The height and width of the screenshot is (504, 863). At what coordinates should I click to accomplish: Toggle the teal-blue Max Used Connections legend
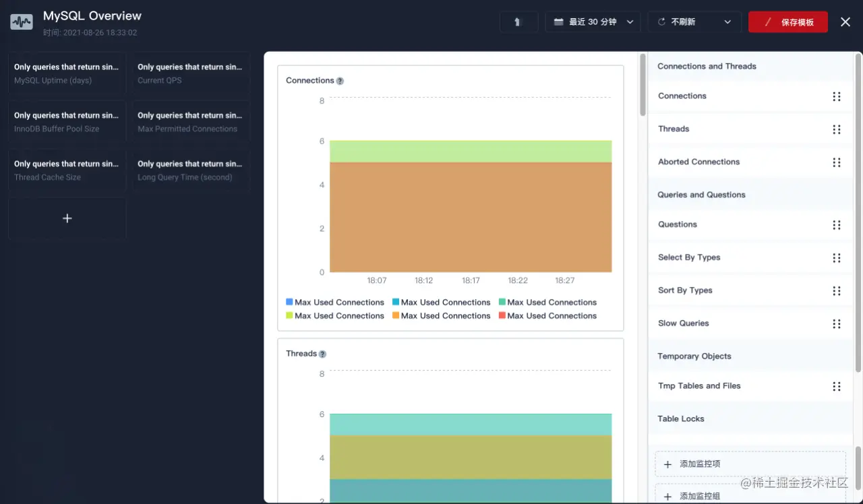tap(442, 302)
